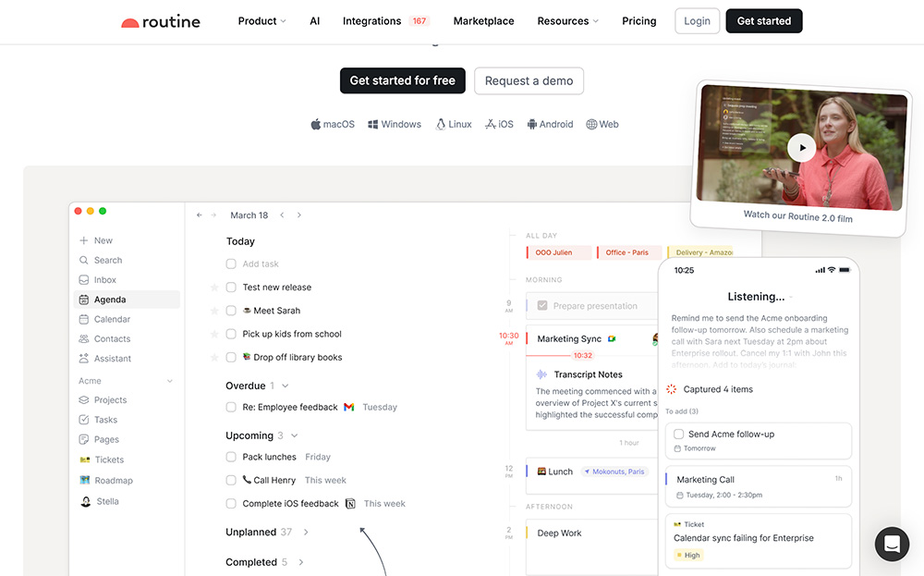Select the Android robot icon
This screenshot has width=924, height=576.
point(531,125)
